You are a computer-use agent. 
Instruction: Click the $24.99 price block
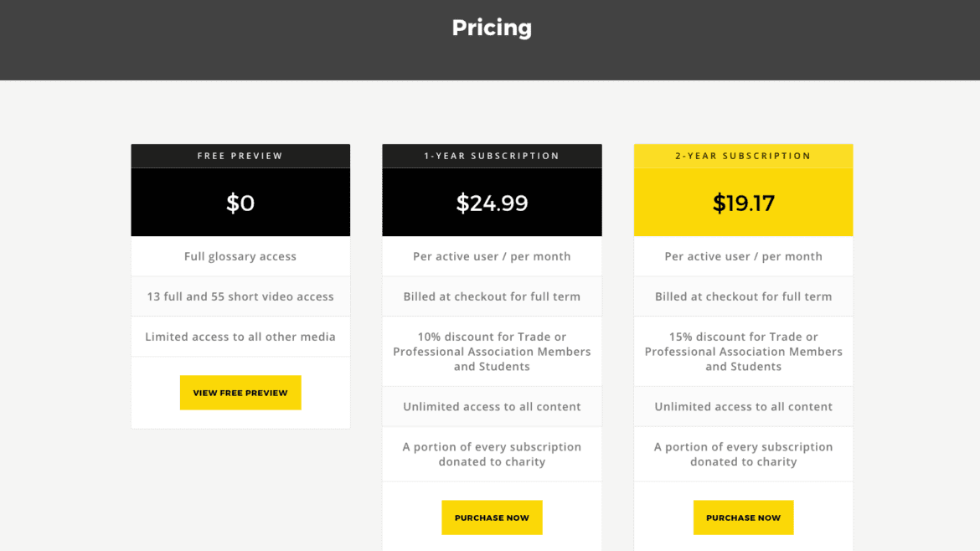coord(492,203)
